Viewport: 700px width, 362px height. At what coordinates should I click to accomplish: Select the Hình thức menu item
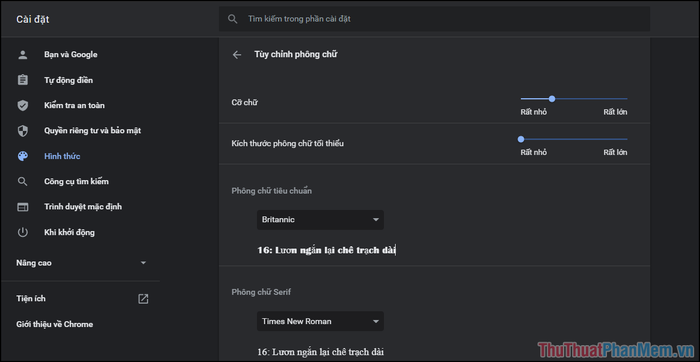click(62, 156)
